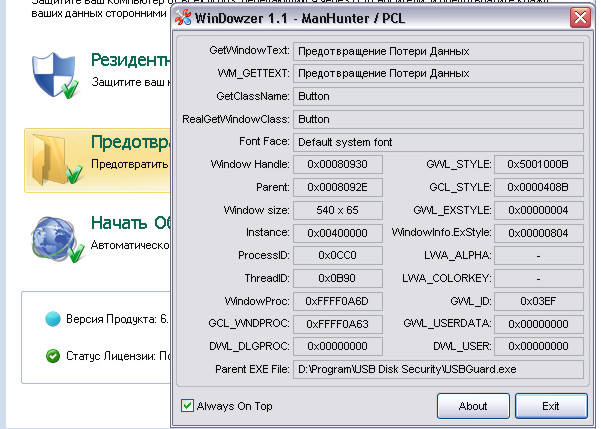Click the Exit button
Image resolution: width=601 pixels, height=429 pixels.
pos(551,406)
